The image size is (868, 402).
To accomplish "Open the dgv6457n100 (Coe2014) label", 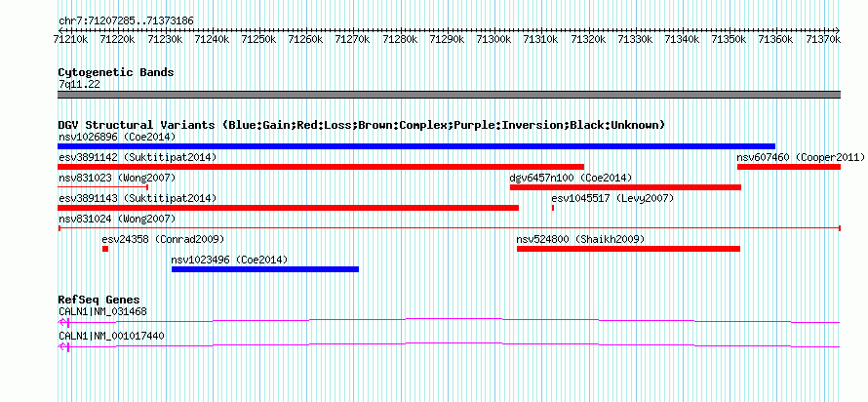I will click(571, 178).
